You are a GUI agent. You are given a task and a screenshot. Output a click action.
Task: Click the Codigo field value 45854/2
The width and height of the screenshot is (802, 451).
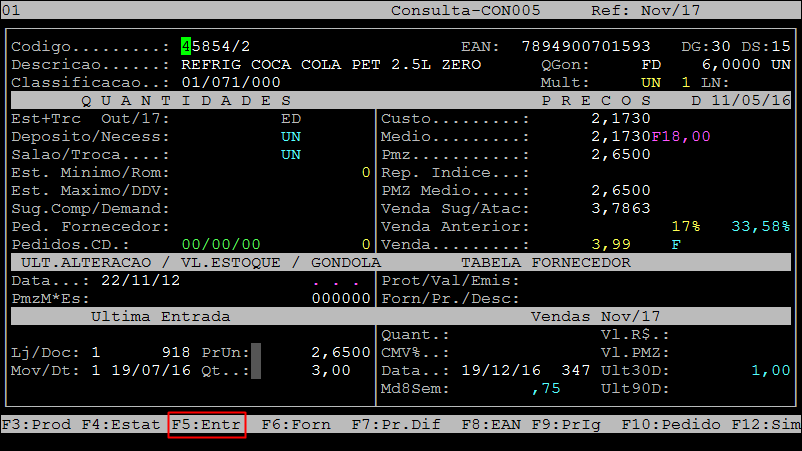pyautogui.click(x=216, y=46)
